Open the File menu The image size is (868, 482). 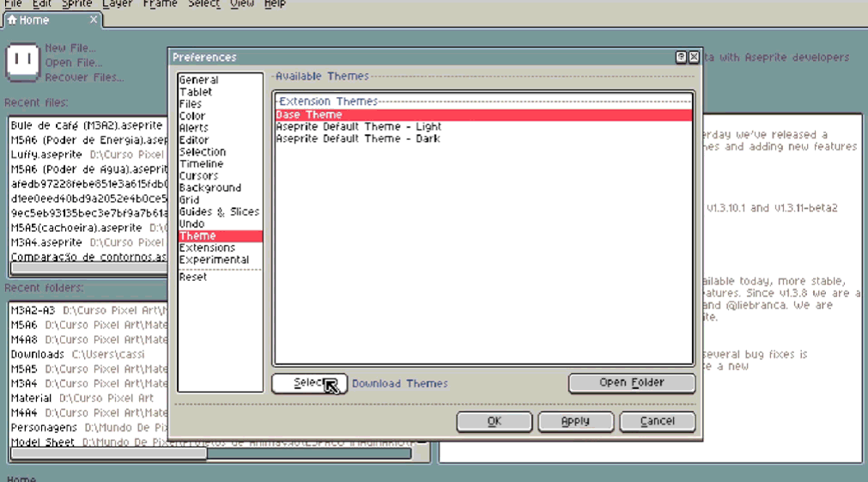(13, 4)
